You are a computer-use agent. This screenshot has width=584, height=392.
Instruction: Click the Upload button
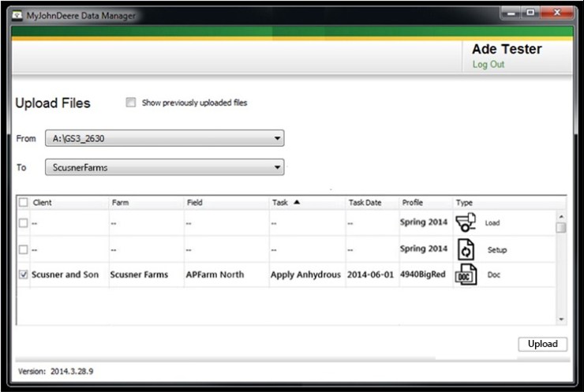[x=542, y=344]
